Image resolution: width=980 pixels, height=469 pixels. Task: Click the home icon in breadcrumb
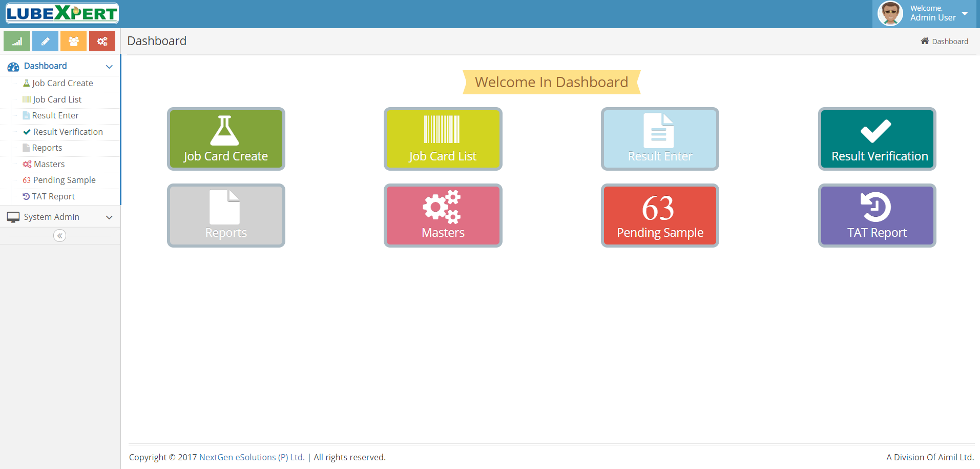click(x=925, y=41)
